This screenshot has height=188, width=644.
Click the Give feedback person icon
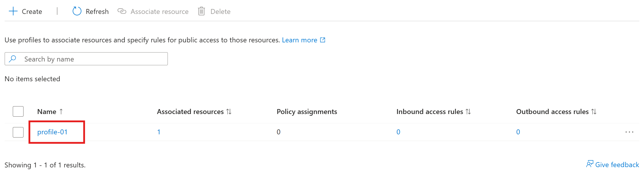[x=589, y=164]
